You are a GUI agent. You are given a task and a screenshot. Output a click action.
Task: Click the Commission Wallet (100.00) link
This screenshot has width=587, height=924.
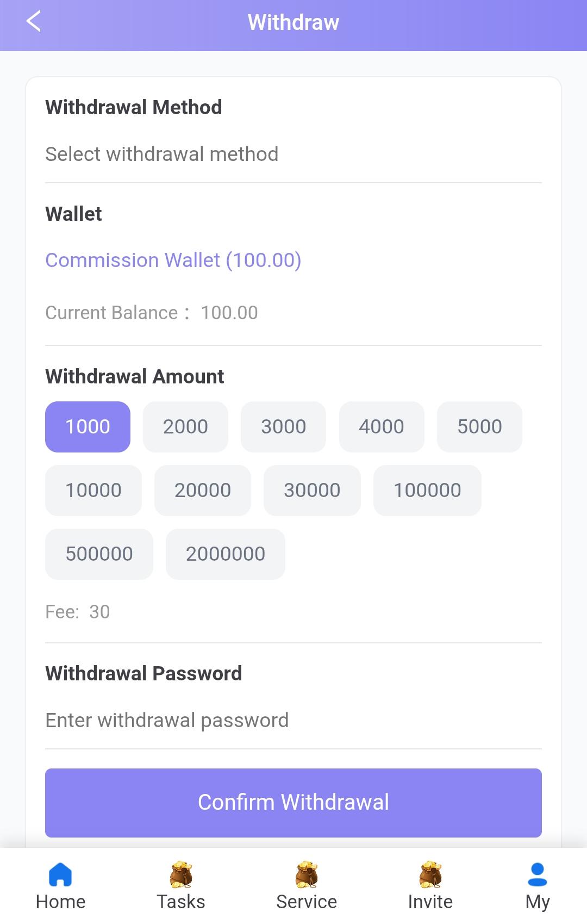[173, 260]
